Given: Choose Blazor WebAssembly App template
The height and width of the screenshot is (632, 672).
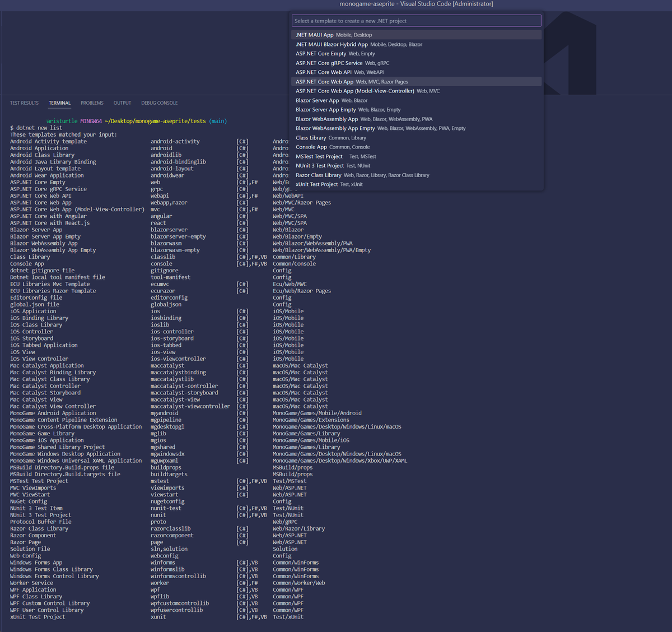Looking at the screenshot, I should point(417,119).
